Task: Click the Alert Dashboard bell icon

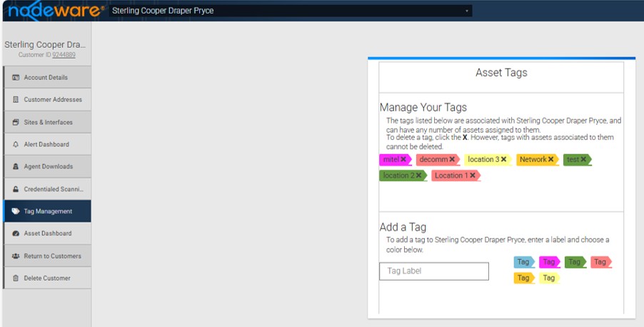Action: pyautogui.click(x=16, y=144)
